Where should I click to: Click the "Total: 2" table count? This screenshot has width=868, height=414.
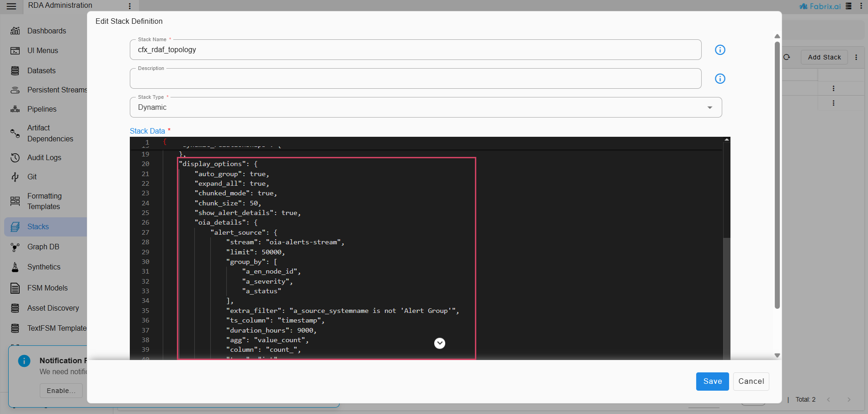(x=805, y=399)
